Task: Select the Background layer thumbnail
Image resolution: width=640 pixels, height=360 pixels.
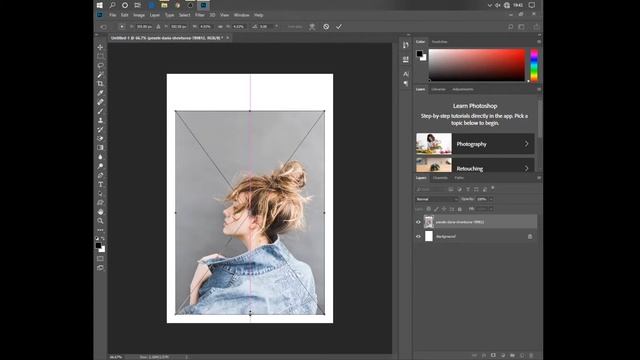Action: click(429, 236)
